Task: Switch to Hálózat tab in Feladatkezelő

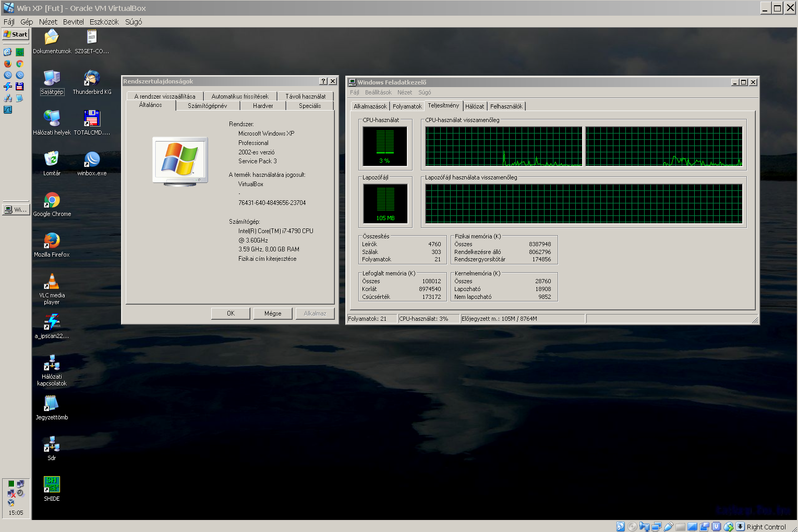Action: pyautogui.click(x=475, y=106)
